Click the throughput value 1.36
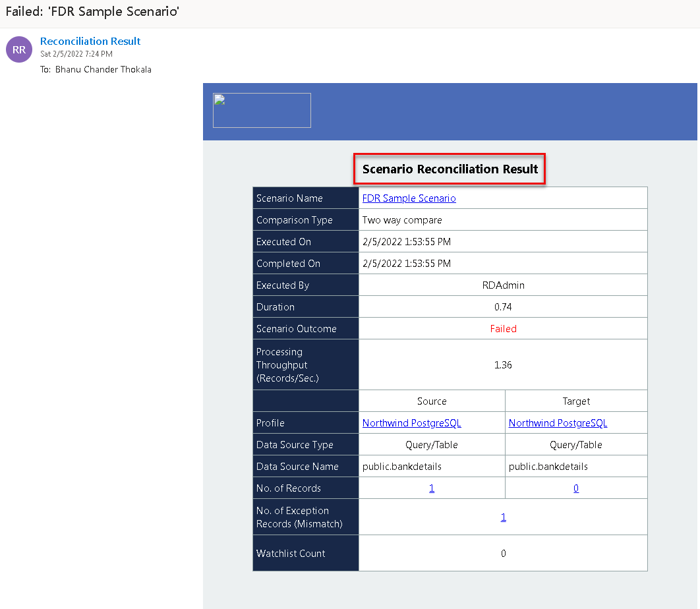700x609 pixels. 503,364
